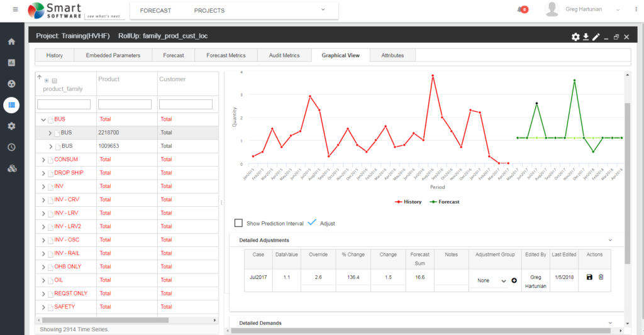This screenshot has height=335, width=644.
Task: Enable Show Prediction Interval checkbox
Action: (238, 223)
